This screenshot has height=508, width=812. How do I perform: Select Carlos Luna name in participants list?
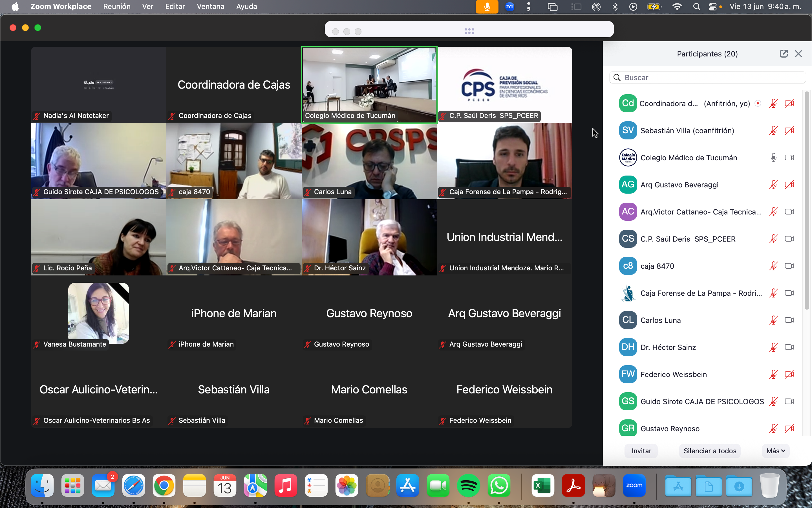click(x=660, y=320)
